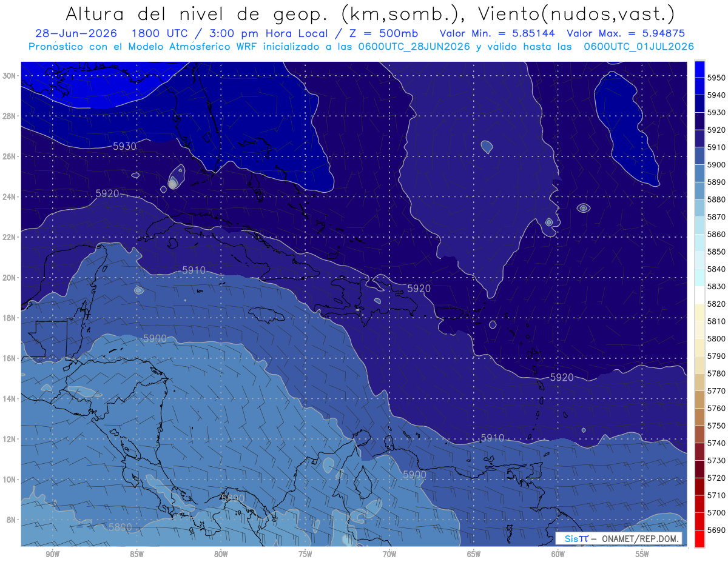Viewport: 728px width, 562px height.
Task: Click the 30N latitude axis label
Action: tap(9, 76)
